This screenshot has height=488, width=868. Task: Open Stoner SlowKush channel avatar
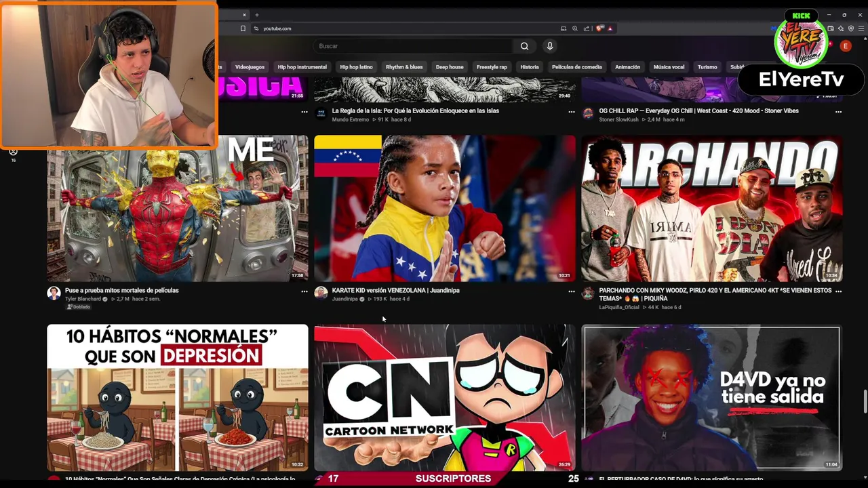click(x=588, y=114)
